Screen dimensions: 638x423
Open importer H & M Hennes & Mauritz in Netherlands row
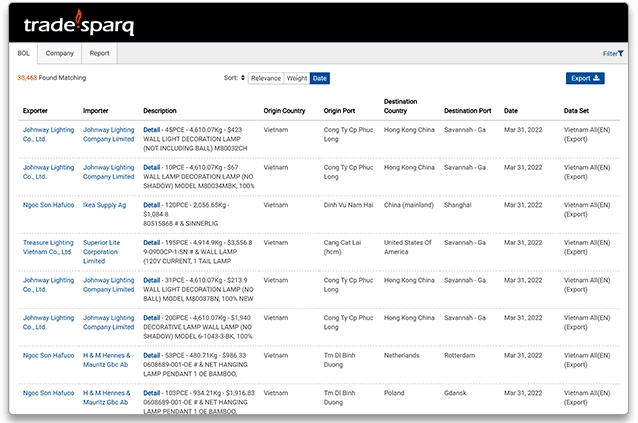107,360
